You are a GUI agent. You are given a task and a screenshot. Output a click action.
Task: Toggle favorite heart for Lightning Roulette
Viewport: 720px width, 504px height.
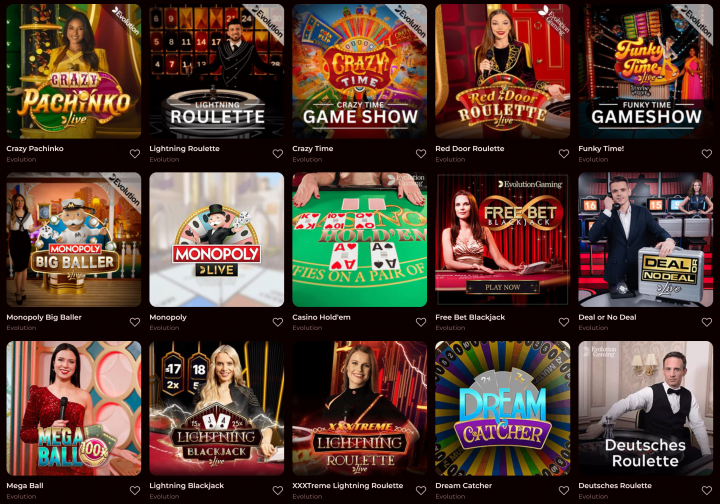click(278, 154)
